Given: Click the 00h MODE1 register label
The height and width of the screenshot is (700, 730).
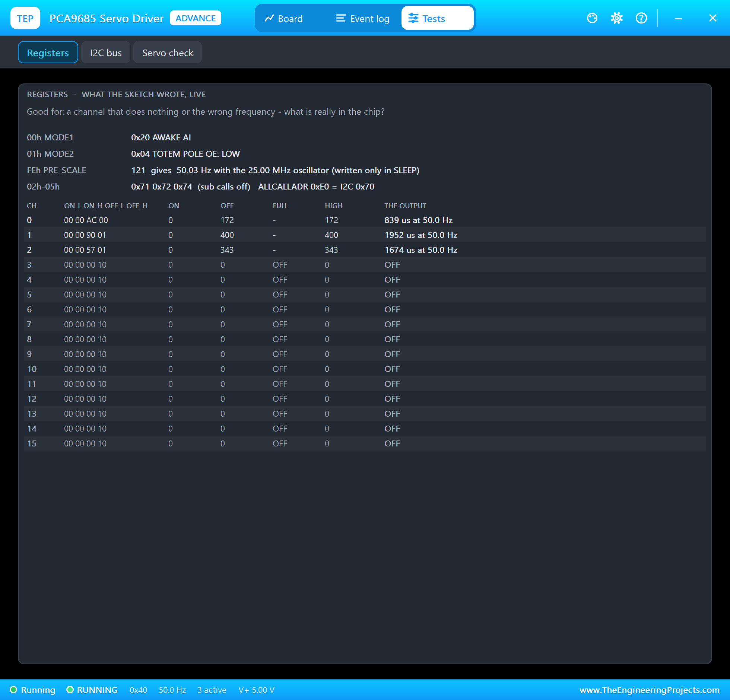Looking at the screenshot, I should (50, 137).
